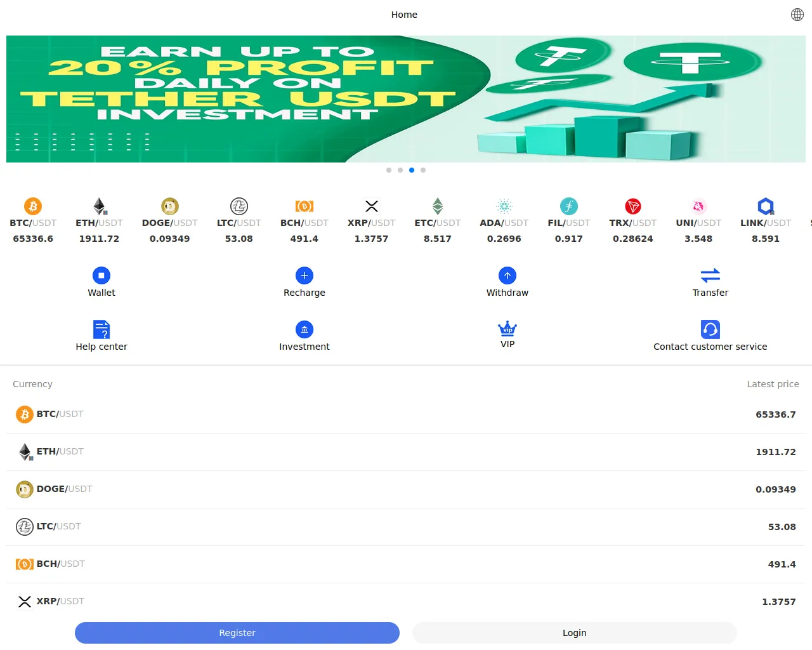Image resolution: width=812 pixels, height=650 pixels.
Task: Jump to last banner slide dot
Action: tap(423, 170)
